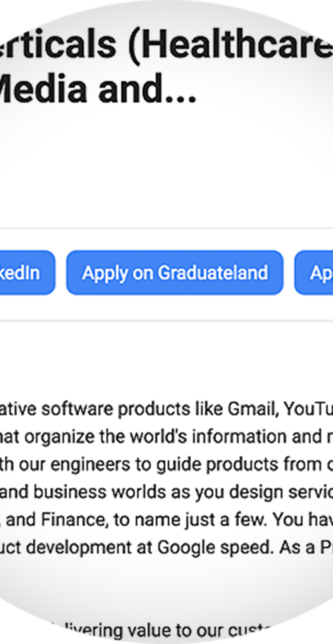The image size is (333, 644).
Task: Click the blank area beneath the job title
Action: [x=166, y=164]
